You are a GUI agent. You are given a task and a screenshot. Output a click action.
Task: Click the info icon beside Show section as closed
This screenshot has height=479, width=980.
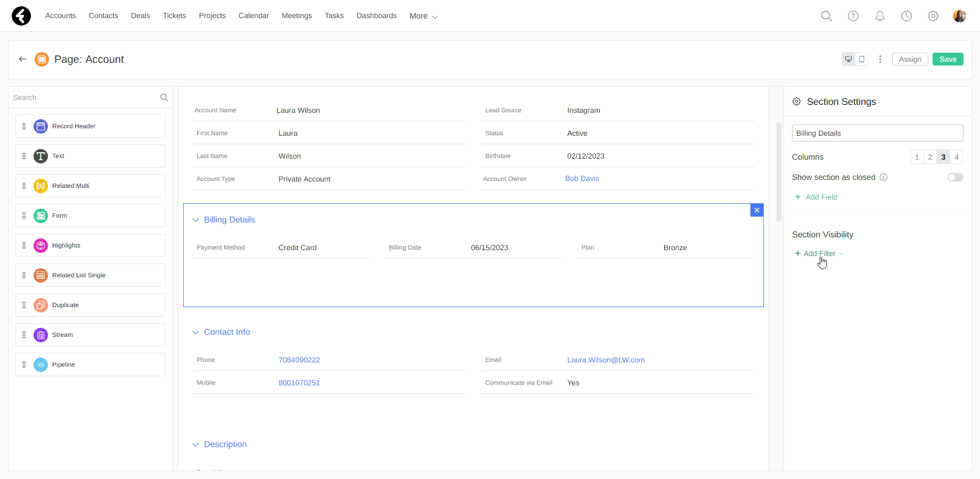[884, 177]
